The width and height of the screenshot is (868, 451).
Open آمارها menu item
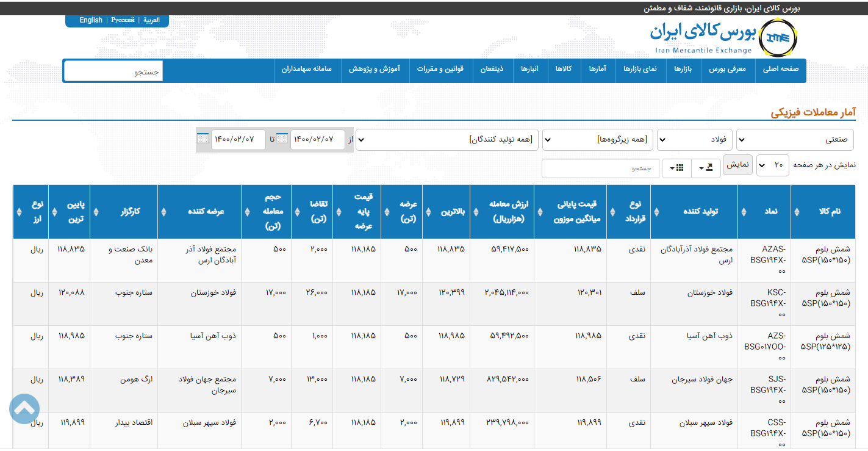point(597,70)
